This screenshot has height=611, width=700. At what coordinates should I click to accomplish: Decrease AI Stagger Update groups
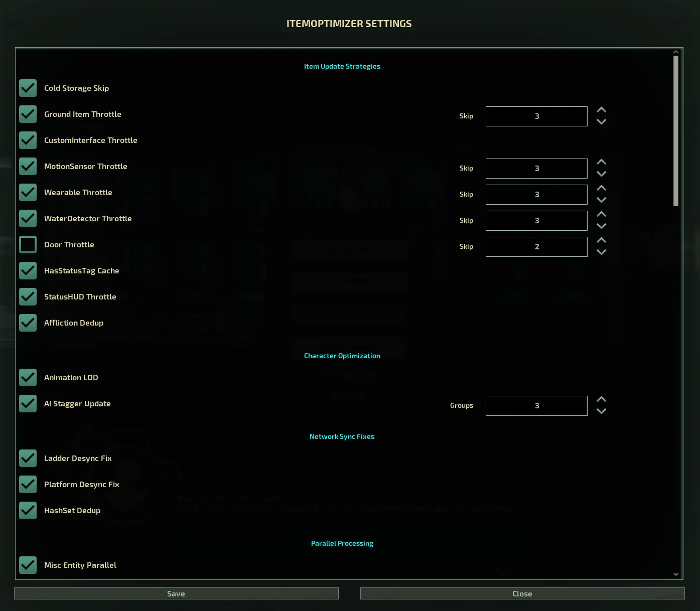[601, 411]
